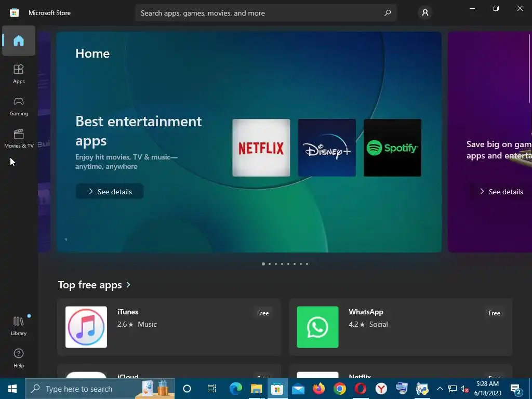Open the notification center icon

[x=516, y=389]
